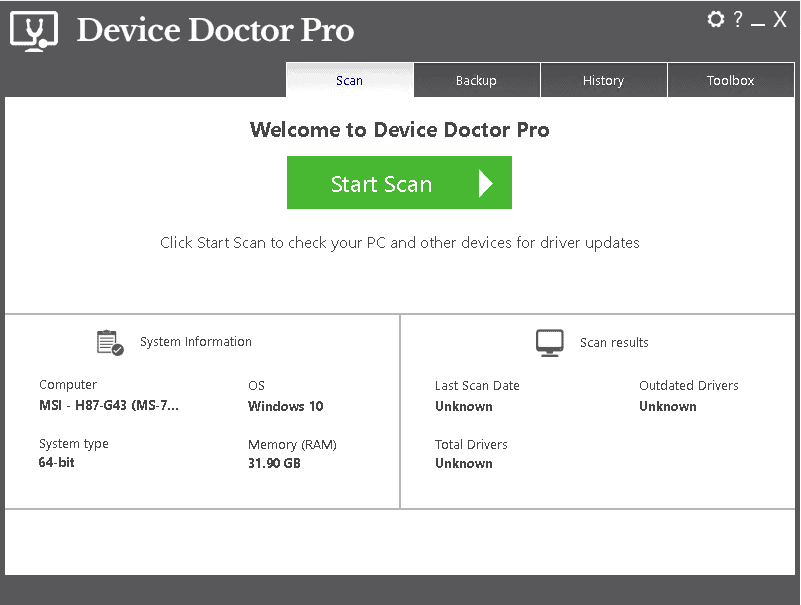The height and width of the screenshot is (605, 801).
Task: Click the Scan results monitor icon
Action: point(549,341)
